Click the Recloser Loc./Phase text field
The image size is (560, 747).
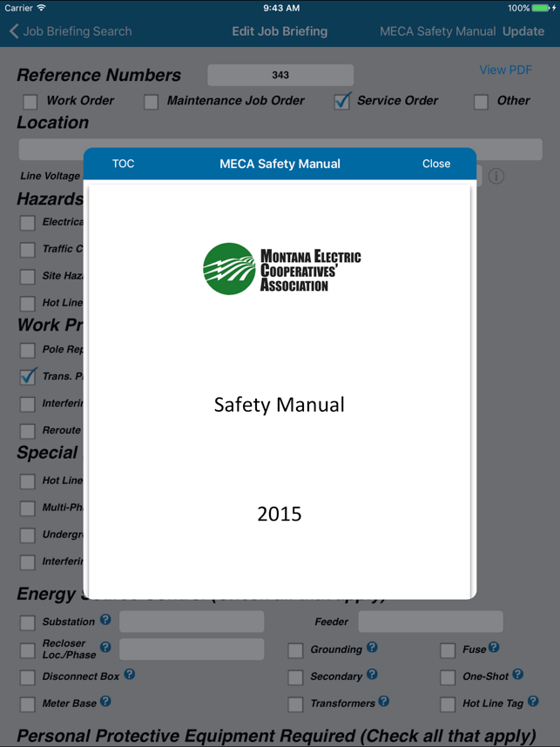click(x=192, y=649)
